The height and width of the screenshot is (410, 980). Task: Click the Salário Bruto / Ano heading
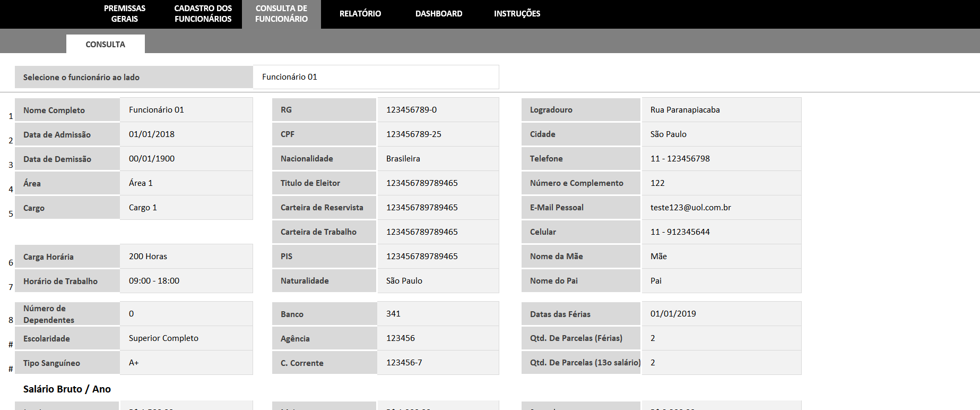coord(67,389)
